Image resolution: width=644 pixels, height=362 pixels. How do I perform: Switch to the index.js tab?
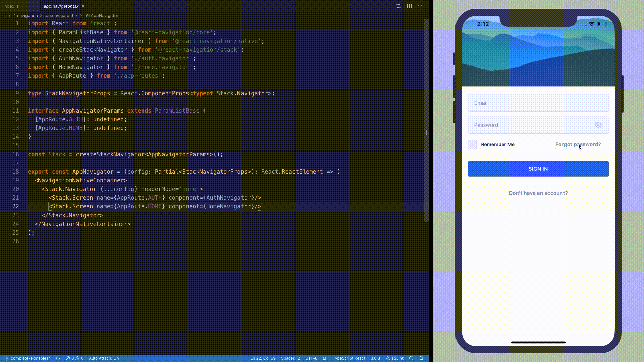click(11, 6)
